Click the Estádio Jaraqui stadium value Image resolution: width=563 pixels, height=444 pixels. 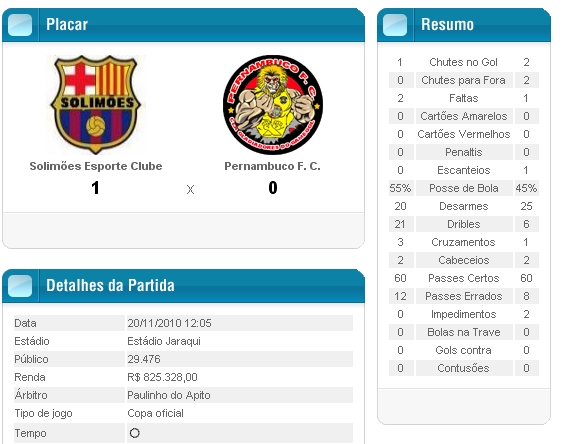click(x=164, y=341)
